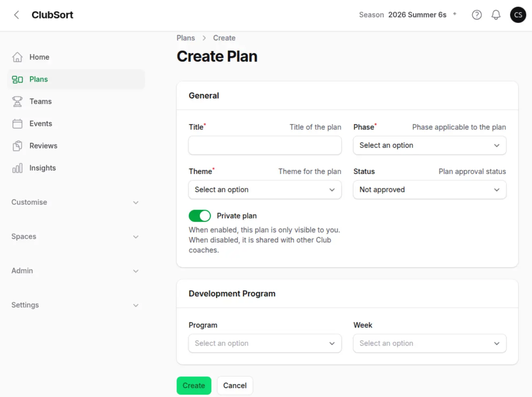Open Events in sidebar

point(76,124)
